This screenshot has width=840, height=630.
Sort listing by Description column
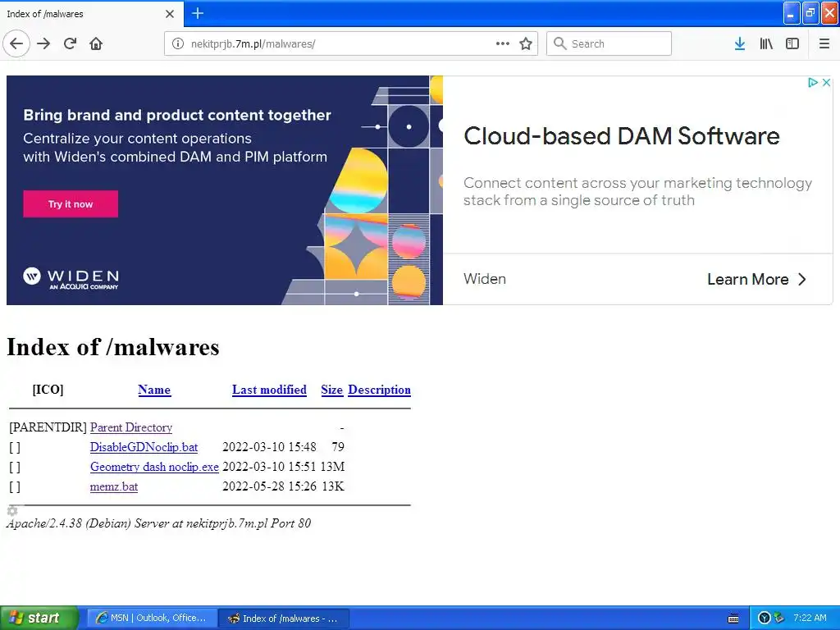click(x=379, y=390)
